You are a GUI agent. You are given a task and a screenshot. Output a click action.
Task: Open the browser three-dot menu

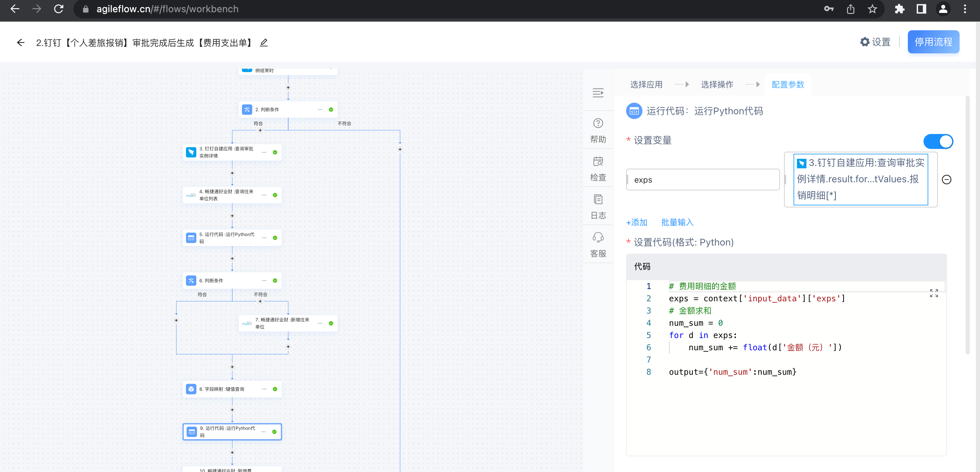(x=965, y=9)
